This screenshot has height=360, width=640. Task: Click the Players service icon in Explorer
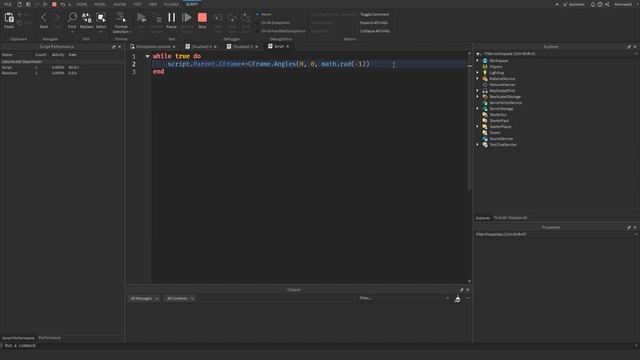click(x=485, y=67)
